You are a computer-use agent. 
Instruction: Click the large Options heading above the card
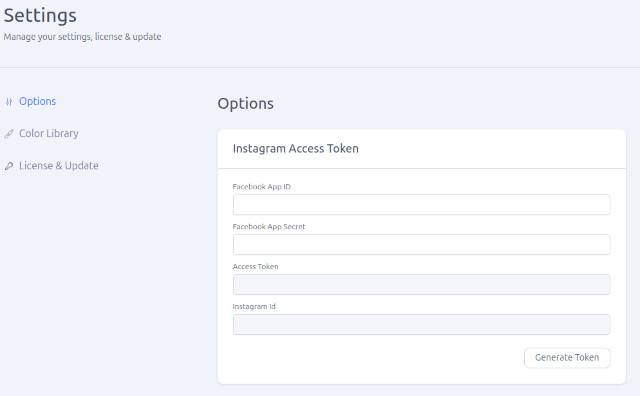(x=246, y=104)
